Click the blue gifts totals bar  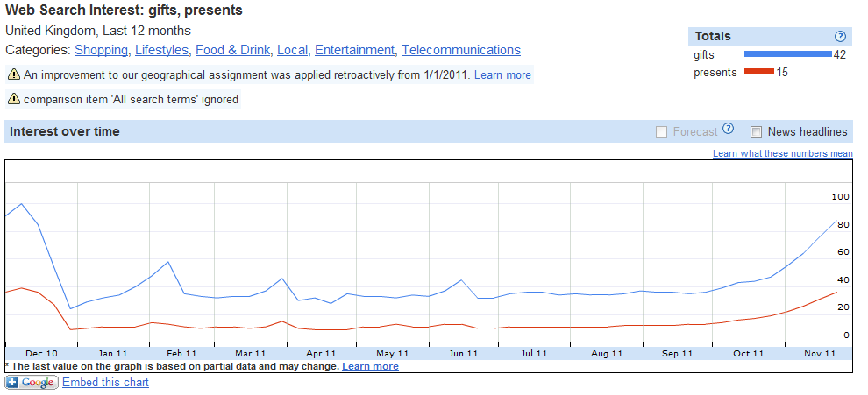coord(787,54)
